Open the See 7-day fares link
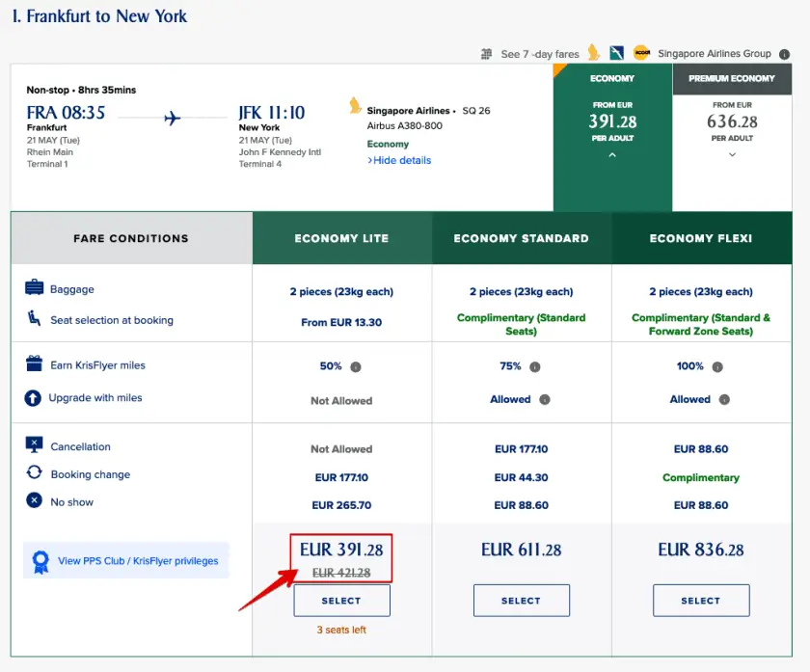This screenshot has height=672, width=810. (x=540, y=54)
